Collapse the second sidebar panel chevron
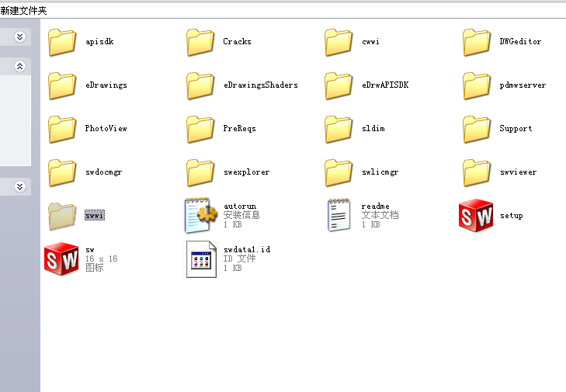 [x=20, y=67]
